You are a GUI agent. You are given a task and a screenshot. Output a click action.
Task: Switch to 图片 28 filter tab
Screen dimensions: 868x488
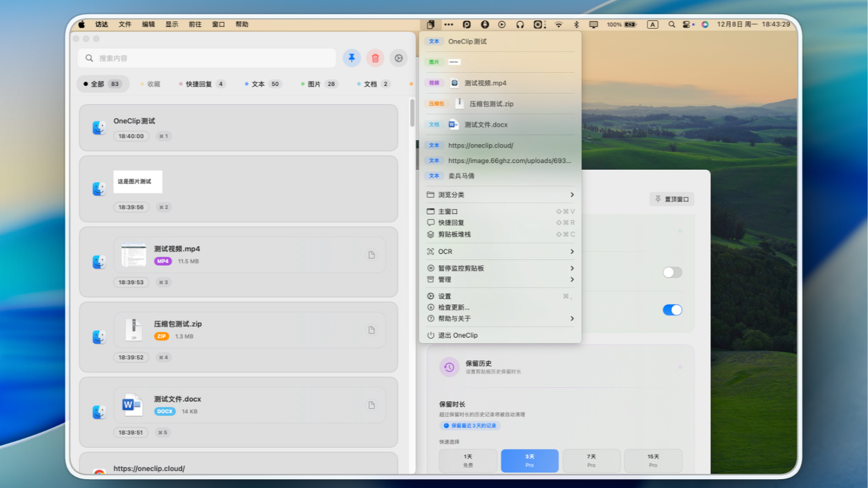click(x=319, y=84)
